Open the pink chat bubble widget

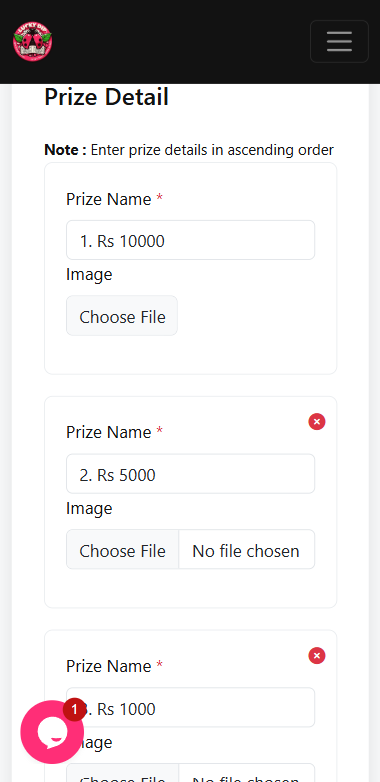pyautogui.click(x=52, y=732)
